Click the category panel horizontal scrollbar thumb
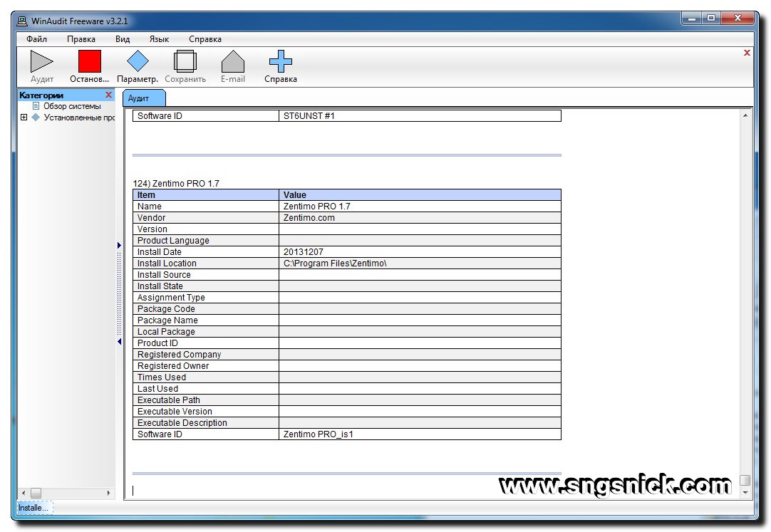The image size is (771, 532). coord(36,493)
